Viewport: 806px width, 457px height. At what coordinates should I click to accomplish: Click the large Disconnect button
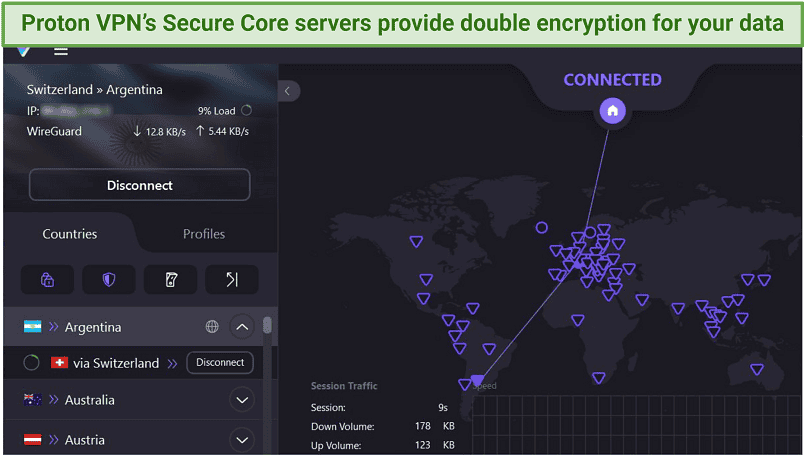tap(139, 185)
